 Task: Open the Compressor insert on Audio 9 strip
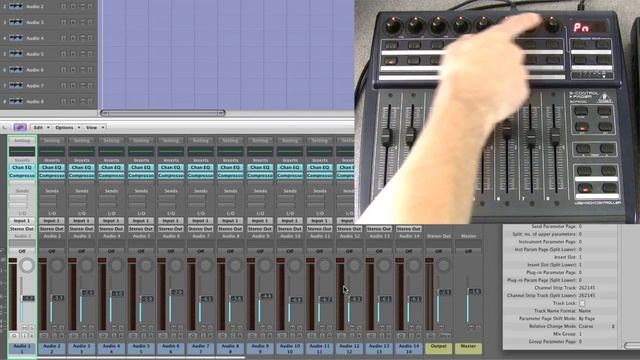[x=260, y=175]
